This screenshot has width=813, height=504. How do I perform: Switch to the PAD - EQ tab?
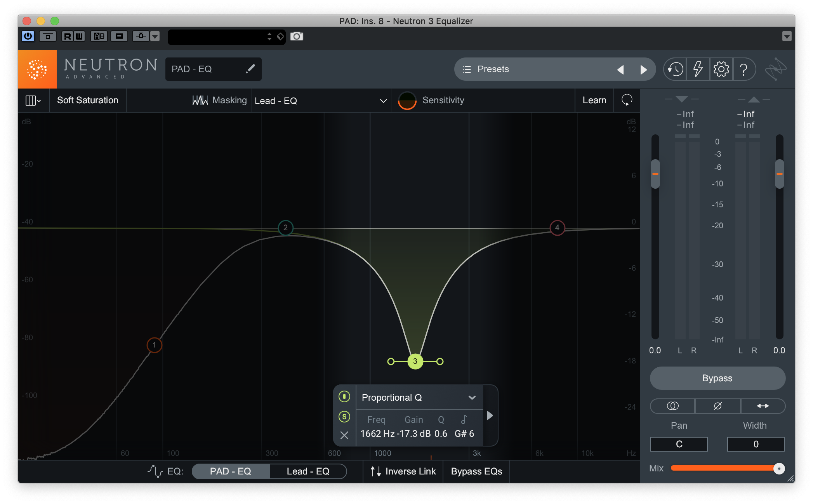[x=231, y=471]
